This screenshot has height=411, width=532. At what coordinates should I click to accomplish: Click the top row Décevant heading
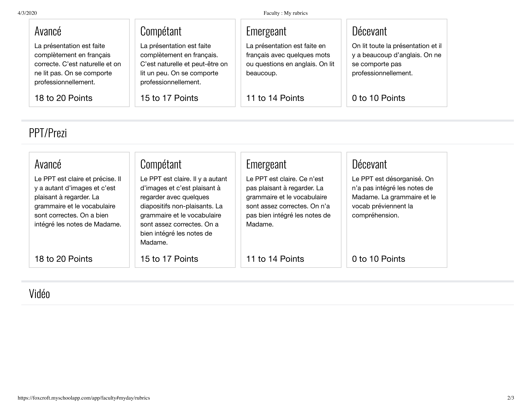pyautogui.click(x=369, y=31)
